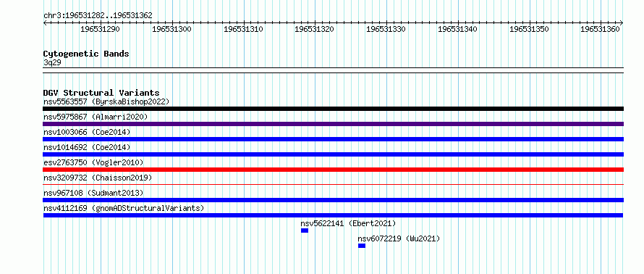Select the blue nsv1003066 variant bar
The height and width of the screenshot is (274, 644).
333,139
